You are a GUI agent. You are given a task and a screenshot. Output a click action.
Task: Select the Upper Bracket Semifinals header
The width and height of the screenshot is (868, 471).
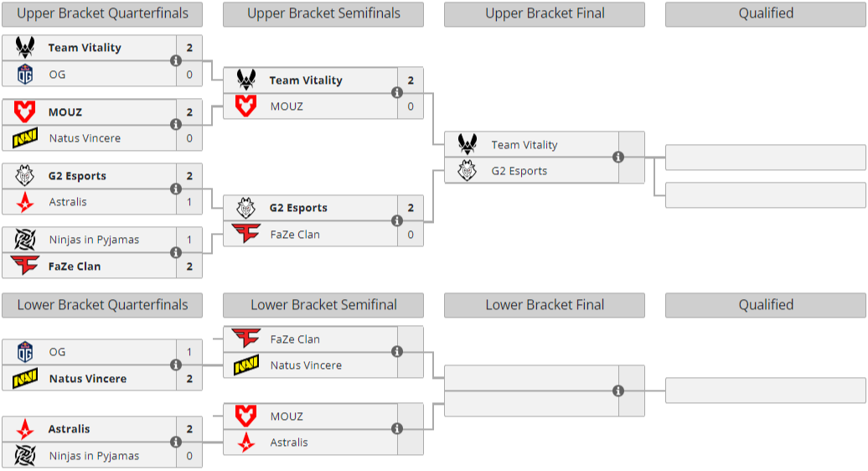point(323,13)
